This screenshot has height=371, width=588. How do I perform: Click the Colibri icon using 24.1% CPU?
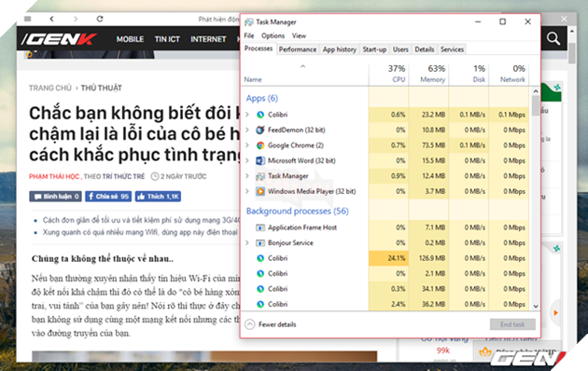point(260,258)
